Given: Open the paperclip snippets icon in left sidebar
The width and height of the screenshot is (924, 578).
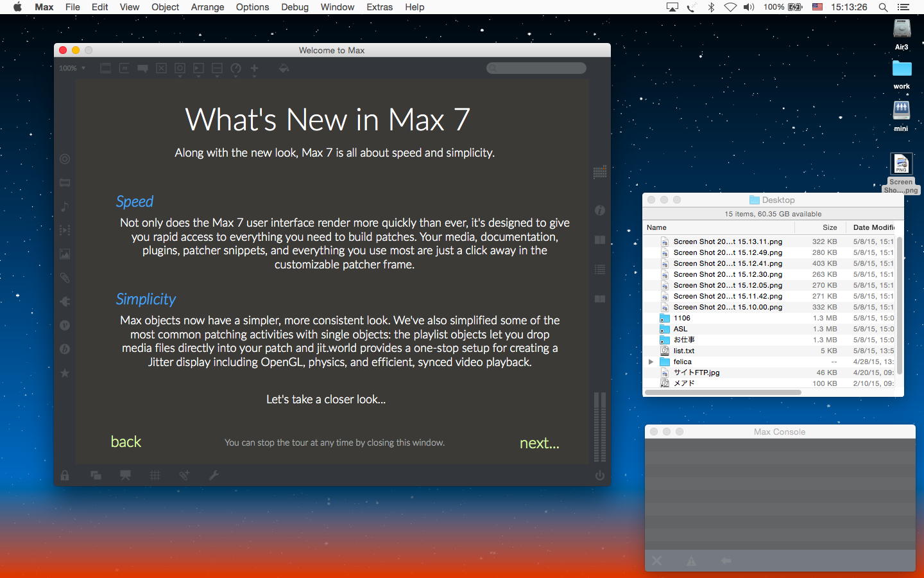Looking at the screenshot, I should 65,278.
